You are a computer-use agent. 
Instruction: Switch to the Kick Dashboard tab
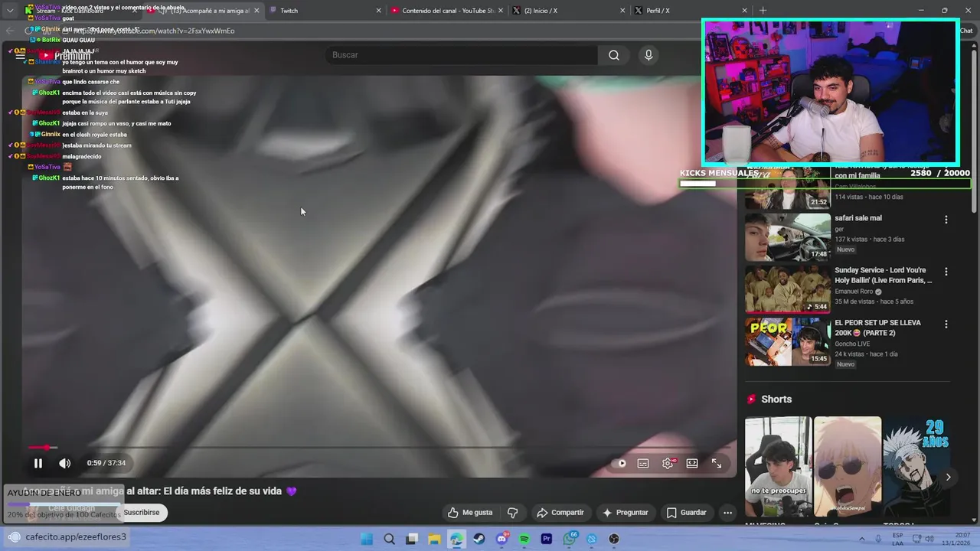(x=80, y=11)
